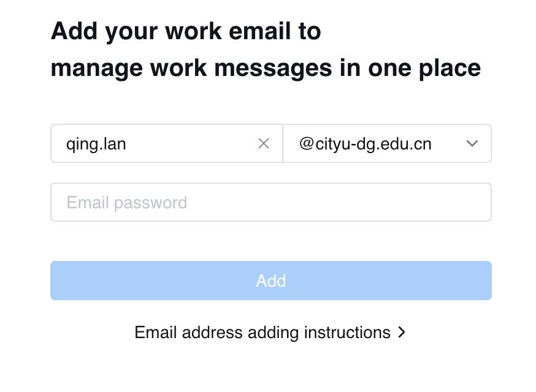Click the 'manage work messages in one place' heading

click(x=265, y=68)
